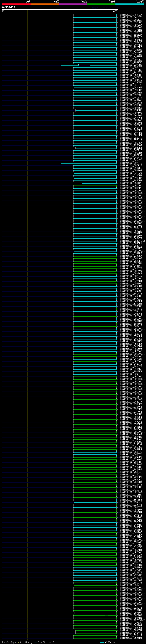The width and height of the screenshot is (146, 644).
Task: Click label UniRef100_C0PRI2
Action: 131,163
